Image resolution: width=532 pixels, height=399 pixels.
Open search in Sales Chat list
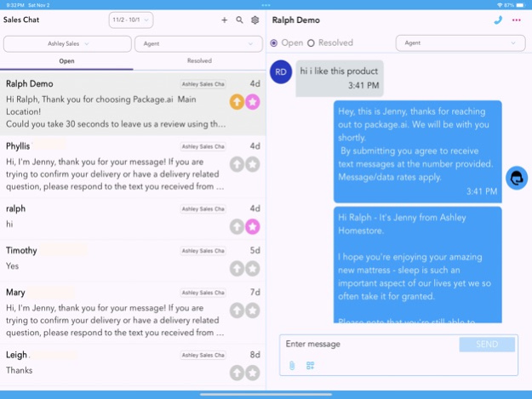click(239, 20)
